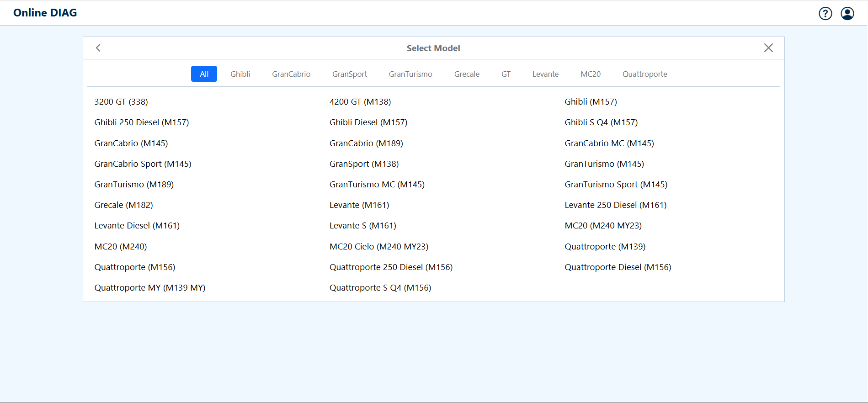Open the GranTurismo filter tab
This screenshot has width=868, height=403.
point(410,74)
